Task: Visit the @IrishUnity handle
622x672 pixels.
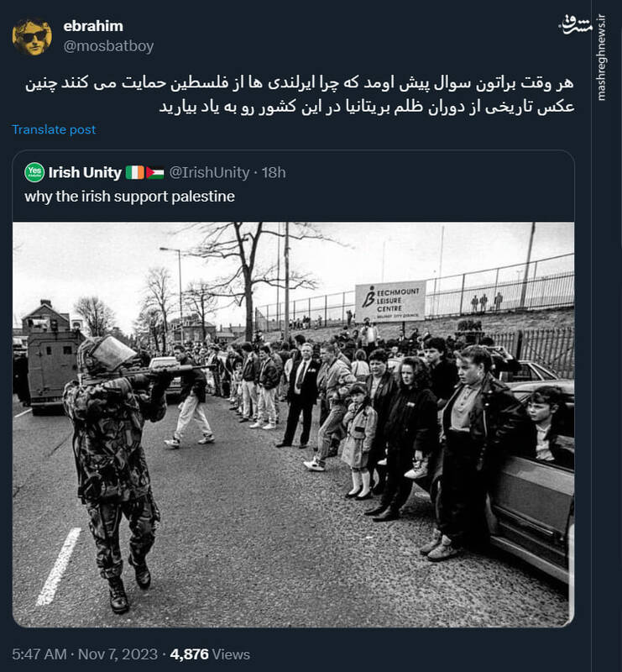Action: (x=209, y=173)
